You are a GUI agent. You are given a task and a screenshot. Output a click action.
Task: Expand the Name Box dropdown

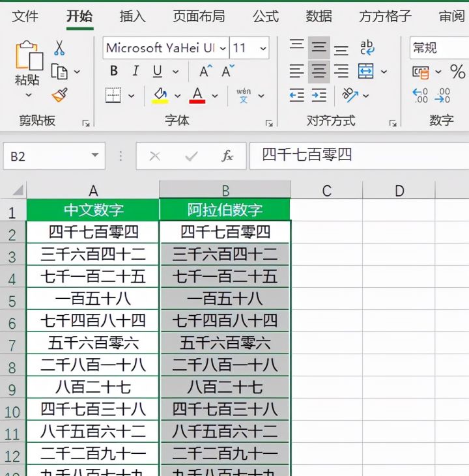95,155
